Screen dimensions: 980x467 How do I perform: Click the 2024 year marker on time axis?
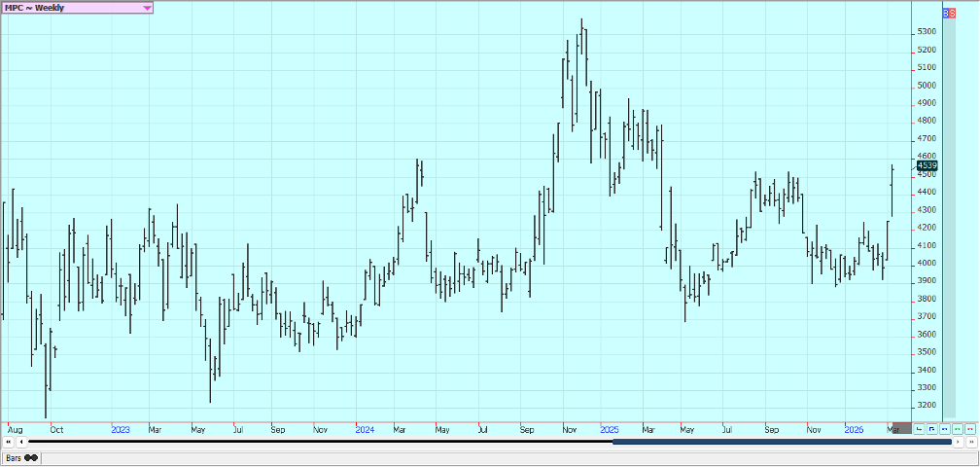tap(365, 428)
